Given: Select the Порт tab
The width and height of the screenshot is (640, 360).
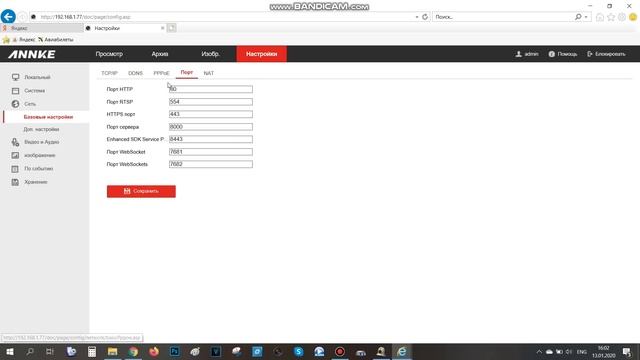Looking at the screenshot, I should point(187,73).
